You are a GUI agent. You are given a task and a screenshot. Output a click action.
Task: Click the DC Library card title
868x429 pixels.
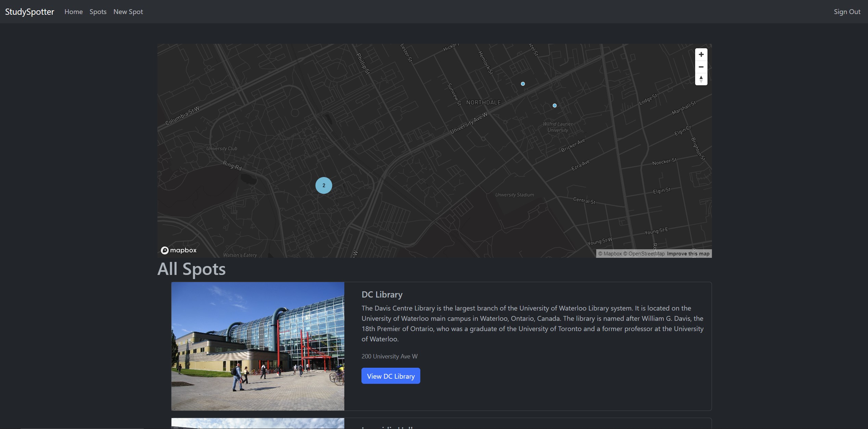point(382,294)
